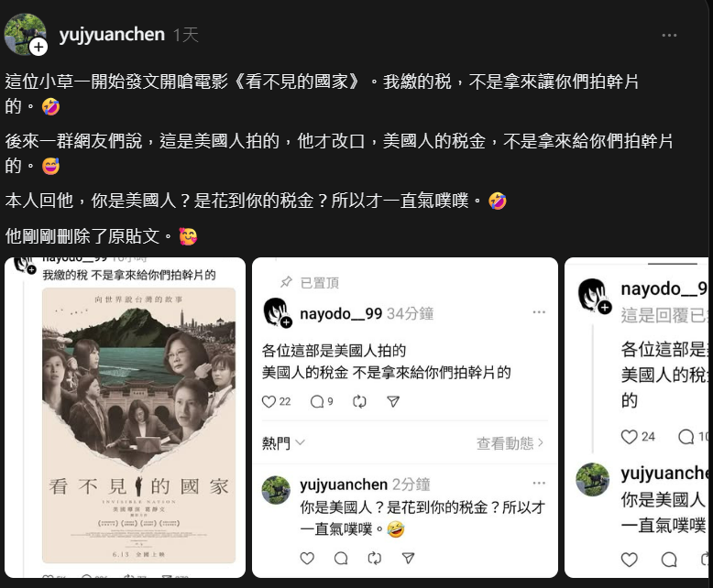Open 查看動態 activity link

coord(510,443)
